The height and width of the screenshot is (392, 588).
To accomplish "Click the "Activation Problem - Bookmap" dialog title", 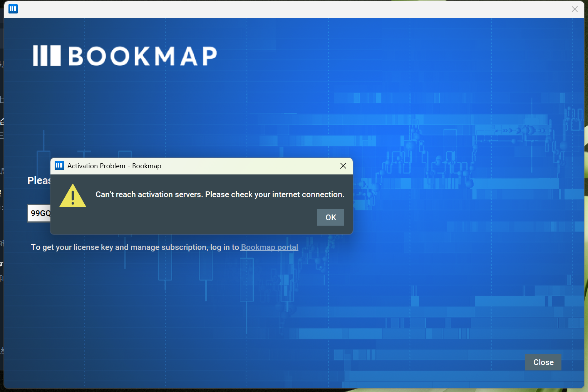I will pos(114,166).
